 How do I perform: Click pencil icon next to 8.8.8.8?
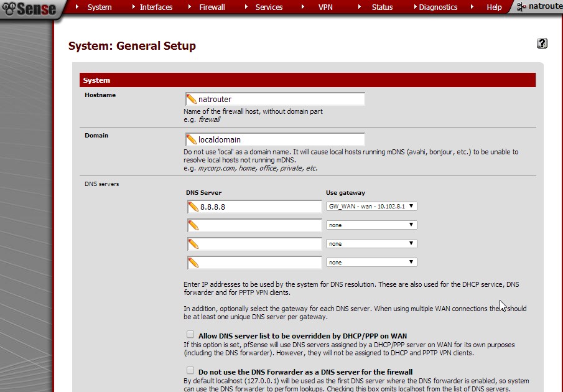(x=193, y=207)
